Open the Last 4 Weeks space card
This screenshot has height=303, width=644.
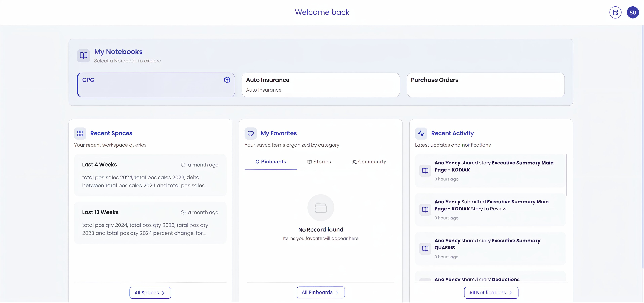click(150, 175)
